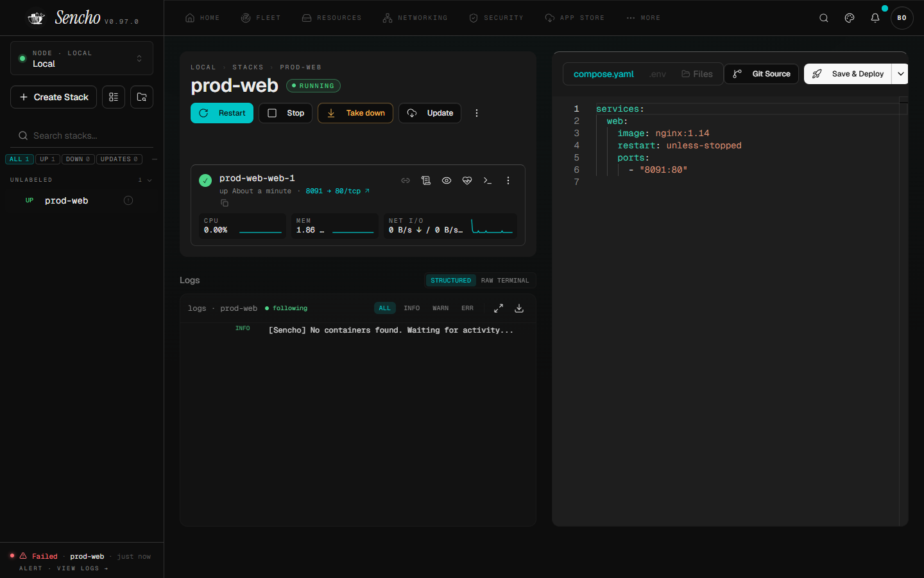Filter logs to ALL levels

coord(384,308)
